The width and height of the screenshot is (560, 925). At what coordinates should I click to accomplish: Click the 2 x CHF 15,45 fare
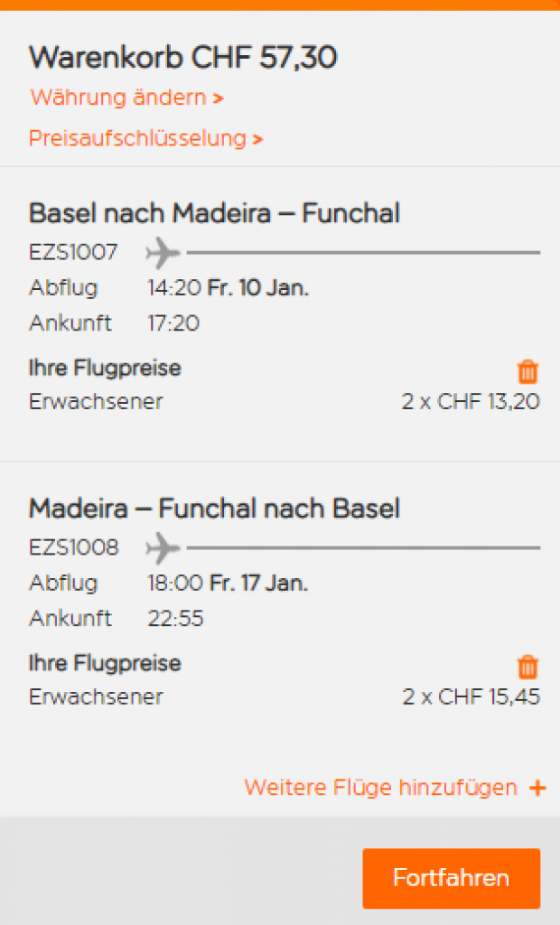[x=471, y=697]
